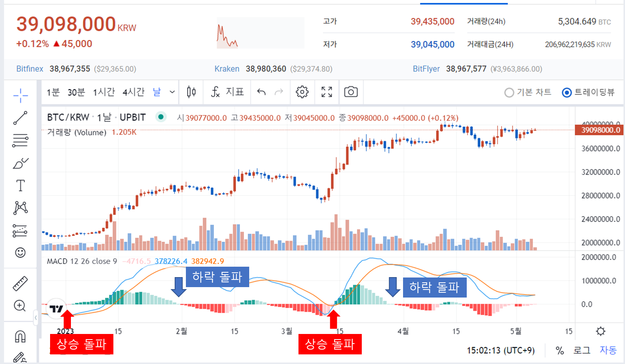Switch to the 30분 interval
Image resolution: width=625 pixels, height=364 pixels.
click(x=76, y=93)
